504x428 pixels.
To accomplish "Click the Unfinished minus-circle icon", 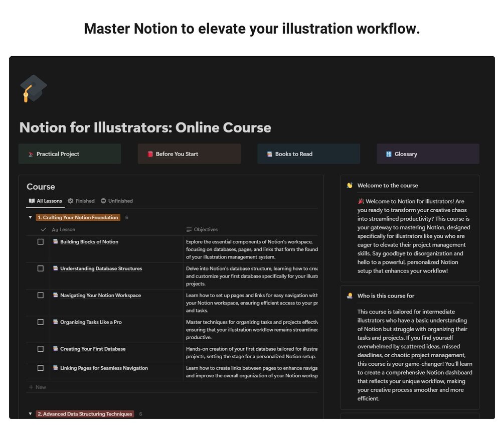I will pyautogui.click(x=103, y=201).
